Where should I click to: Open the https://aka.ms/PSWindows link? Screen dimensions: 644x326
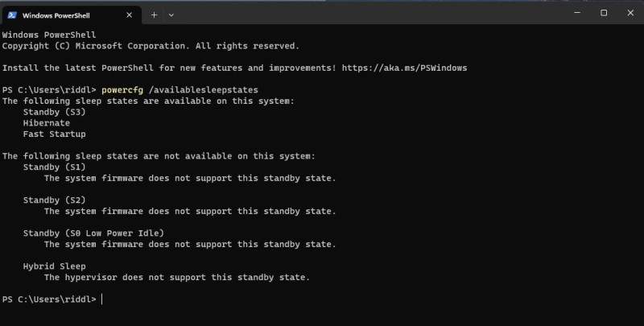click(x=404, y=68)
